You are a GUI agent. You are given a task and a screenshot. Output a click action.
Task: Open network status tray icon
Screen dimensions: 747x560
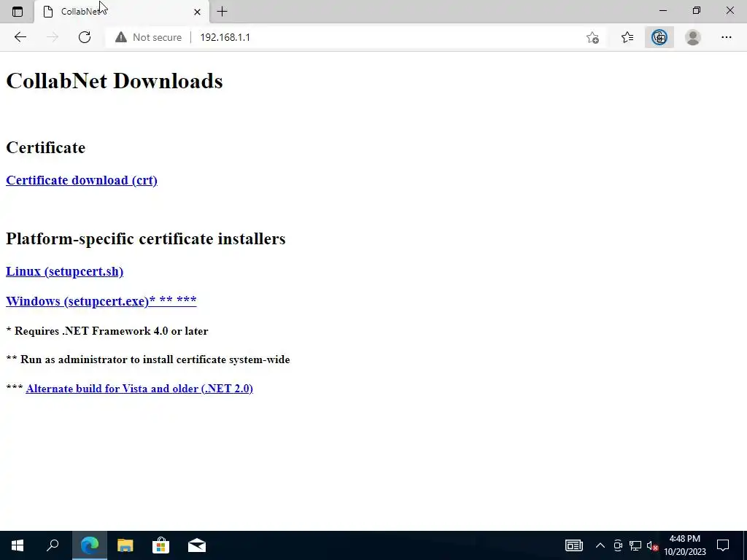635,545
